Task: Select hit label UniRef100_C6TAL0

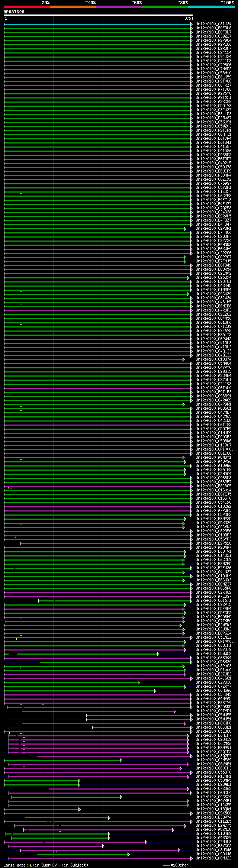Action: [213, 388]
